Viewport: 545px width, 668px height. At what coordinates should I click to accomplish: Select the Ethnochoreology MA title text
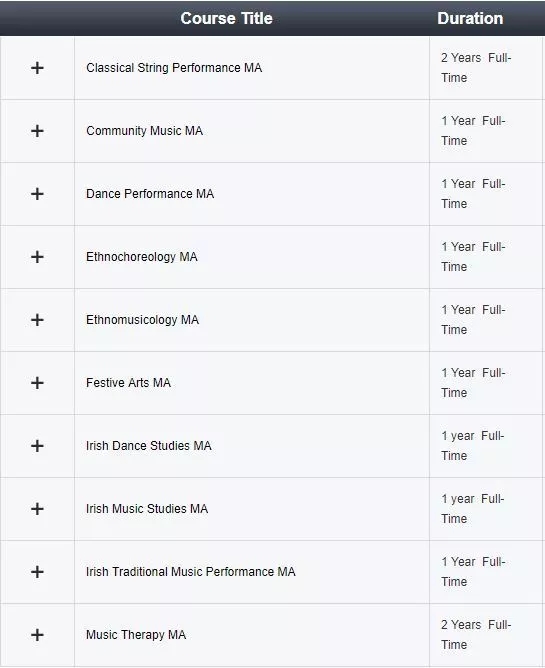(141, 257)
